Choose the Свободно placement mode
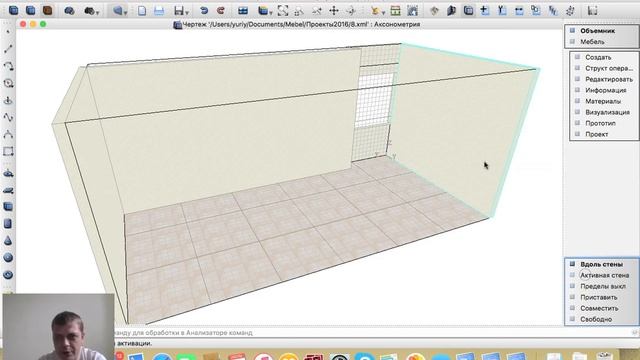Viewport: 640px width, 360px height. (596, 319)
